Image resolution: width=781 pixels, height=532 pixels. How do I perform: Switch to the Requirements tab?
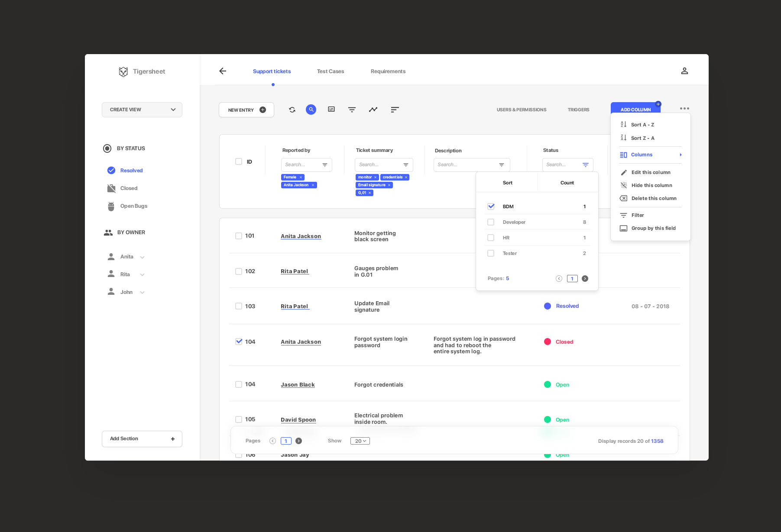pos(388,71)
